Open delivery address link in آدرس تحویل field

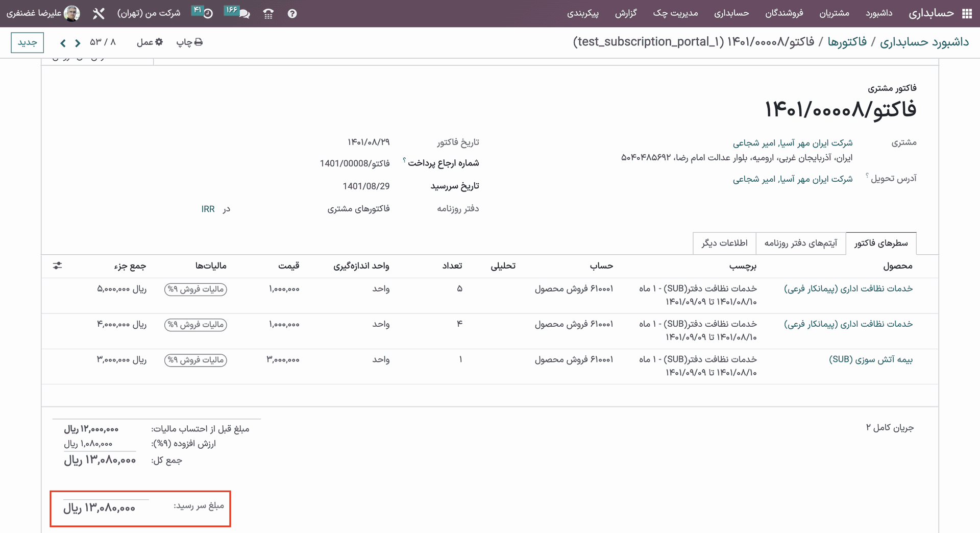click(793, 179)
